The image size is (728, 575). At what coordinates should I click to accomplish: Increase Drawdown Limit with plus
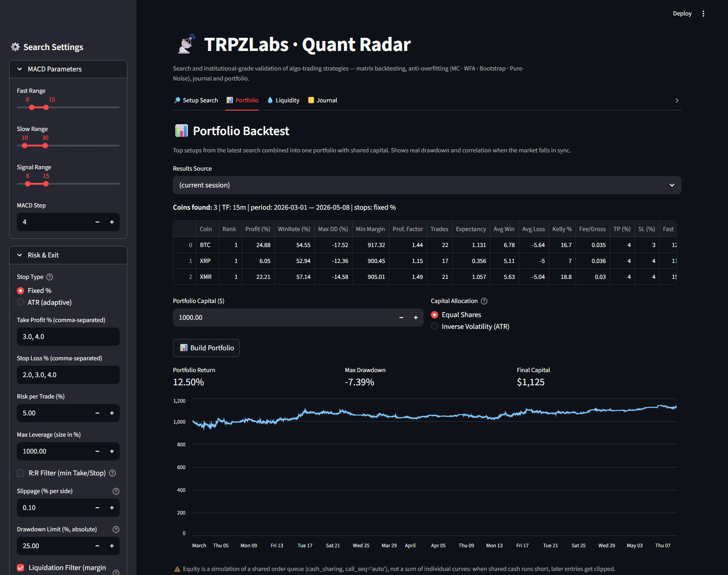tap(112, 546)
